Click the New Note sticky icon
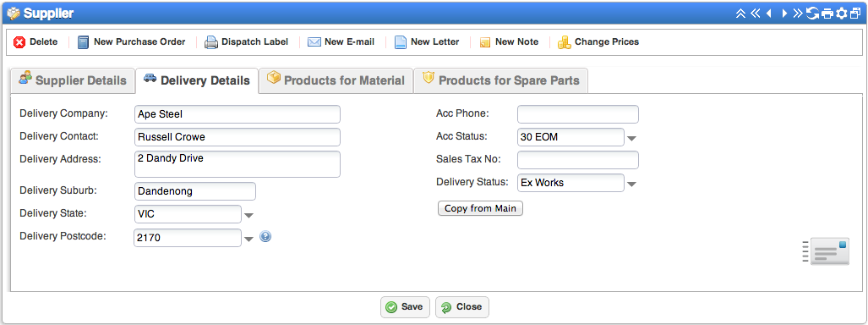Image resolution: width=868 pixels, height=325 pixels. (485, 42)
